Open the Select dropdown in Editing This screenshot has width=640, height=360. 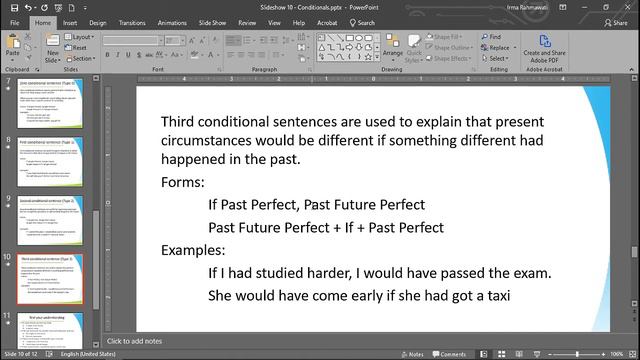[x=495, y=58]
